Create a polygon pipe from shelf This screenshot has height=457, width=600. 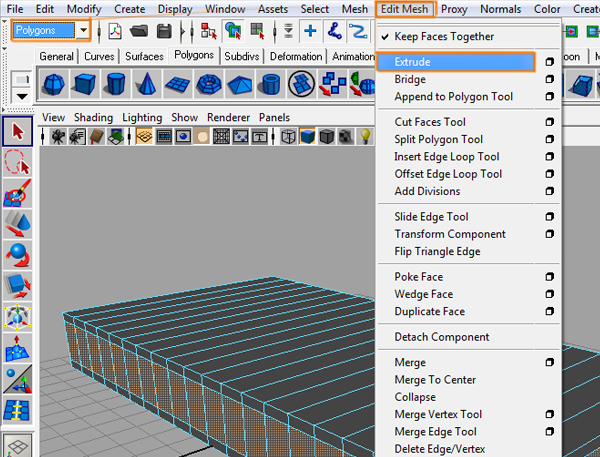point(270,84)
